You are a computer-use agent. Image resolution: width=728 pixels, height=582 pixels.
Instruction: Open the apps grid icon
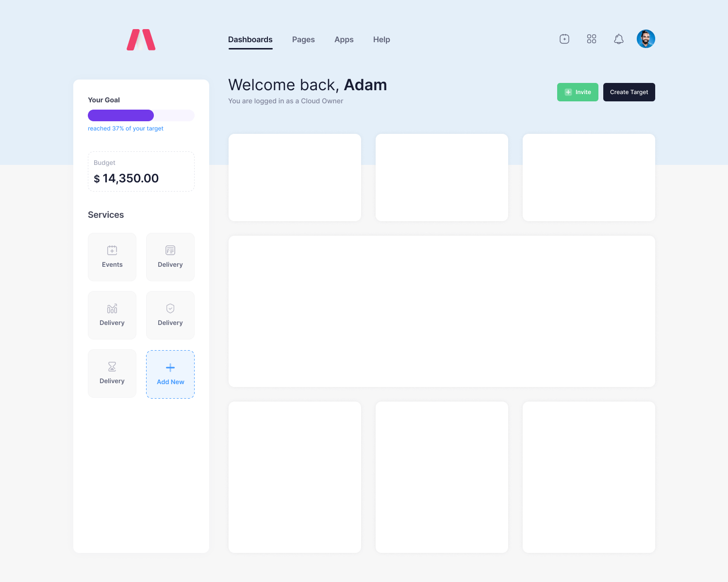[x=591, y=39]
